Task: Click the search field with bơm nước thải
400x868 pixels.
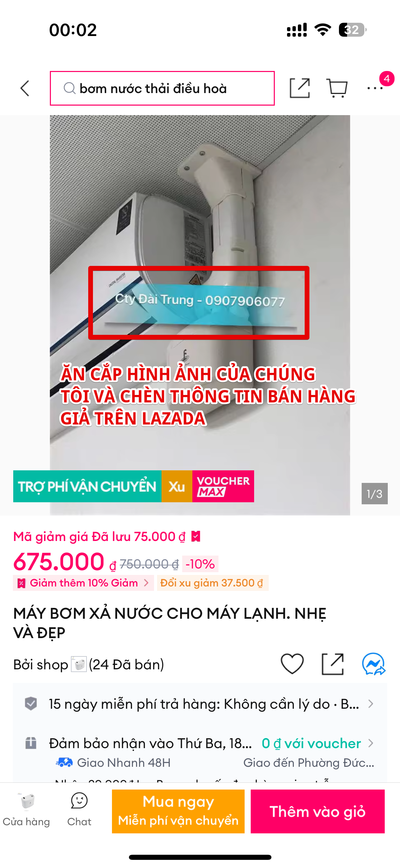Action: coord(162,88)
